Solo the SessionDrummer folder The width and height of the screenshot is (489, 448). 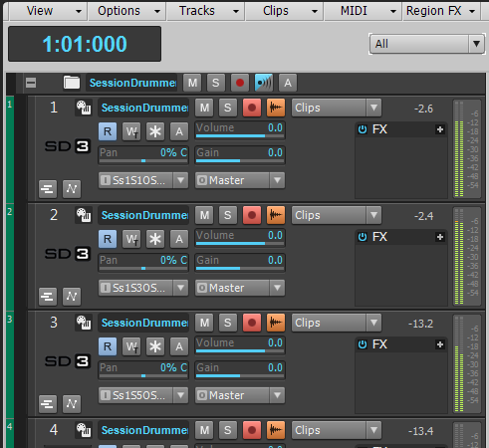216,83
